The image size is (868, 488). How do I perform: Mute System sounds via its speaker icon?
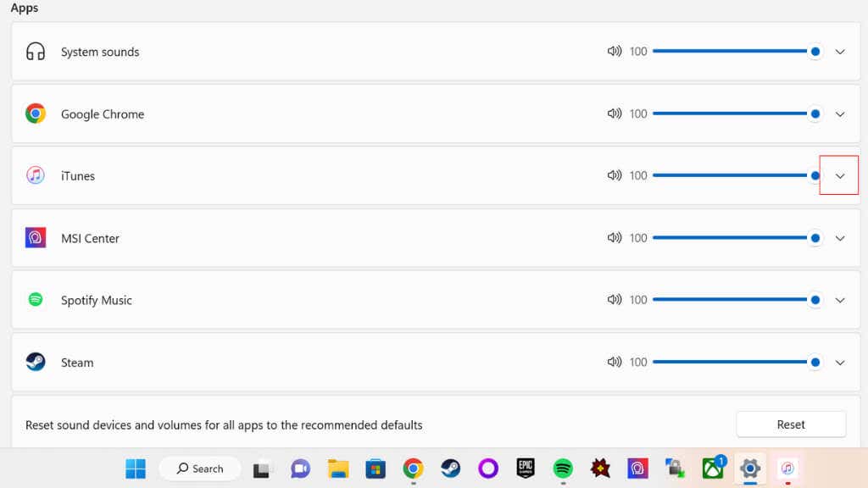point(614,52)
